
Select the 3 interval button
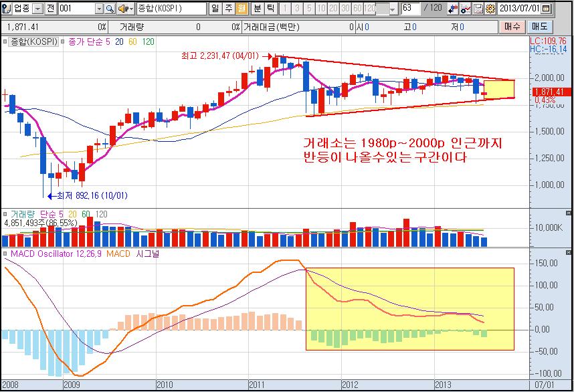297,9
